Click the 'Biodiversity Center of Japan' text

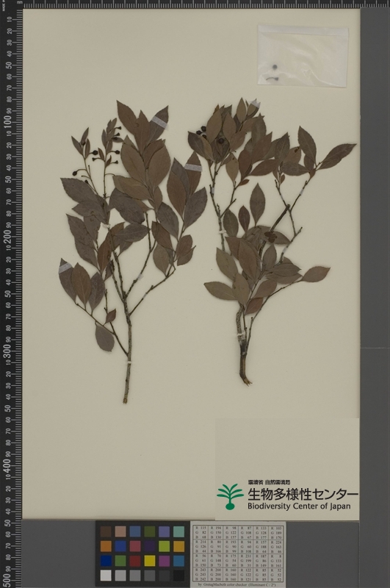299,506
